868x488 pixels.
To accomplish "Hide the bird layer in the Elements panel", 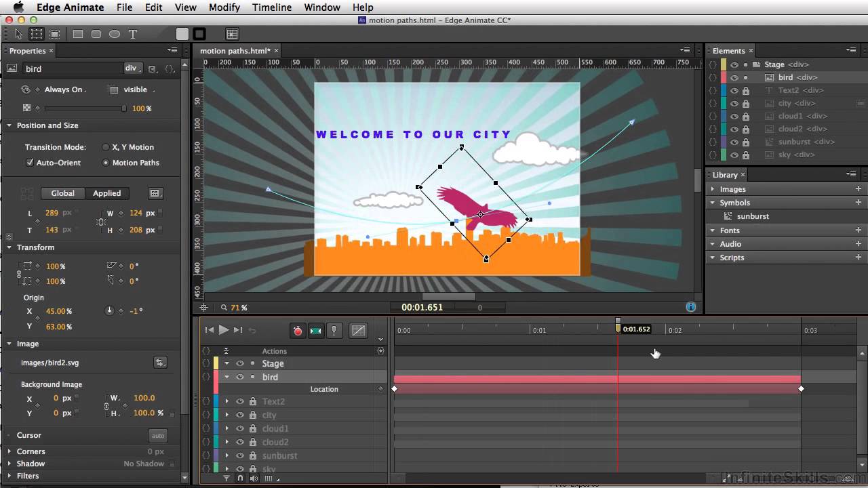I will 734,78.
